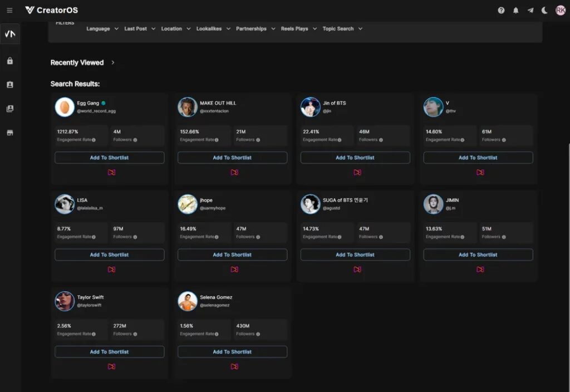
Task: Click the pink icon under Taylor Swift
Action: tap(111, 366)
